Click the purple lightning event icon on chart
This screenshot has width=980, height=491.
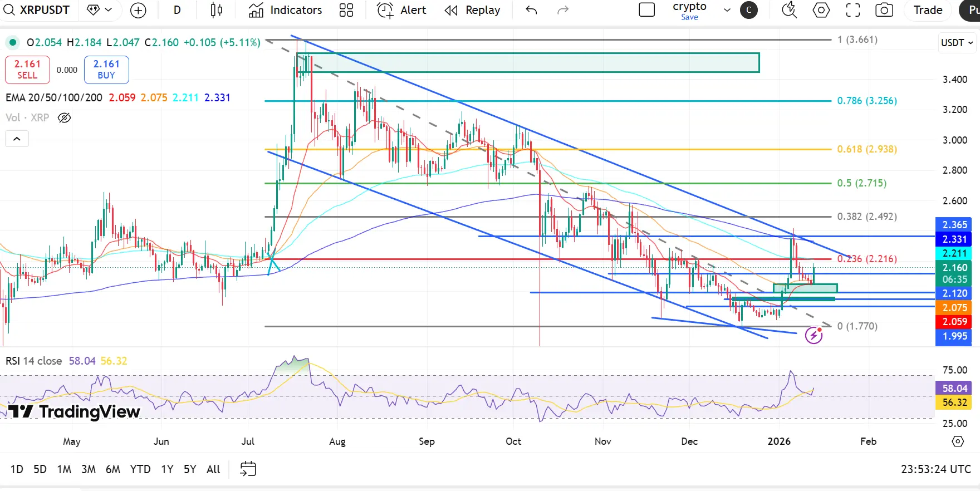(x=814, y=335)
